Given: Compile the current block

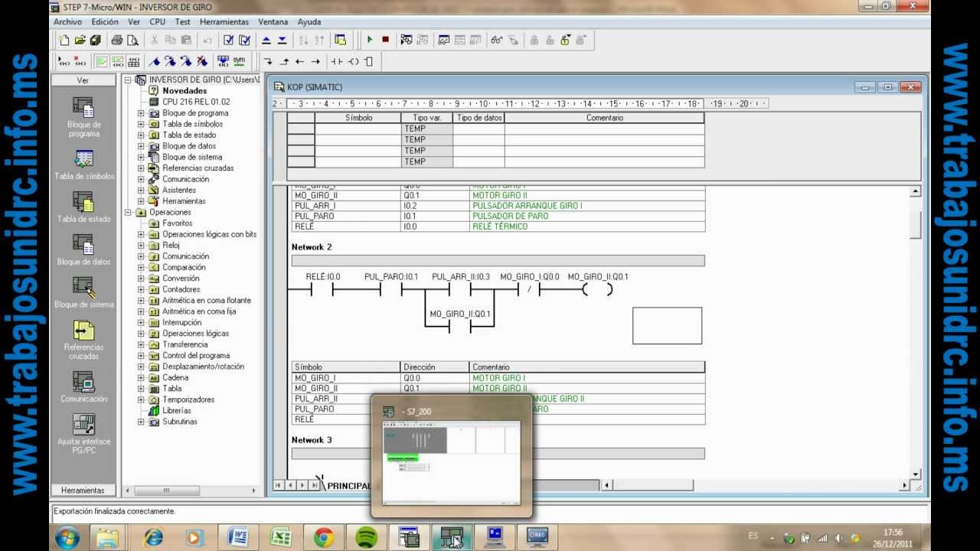Looking at the screenshot, I should coord(228,41).
